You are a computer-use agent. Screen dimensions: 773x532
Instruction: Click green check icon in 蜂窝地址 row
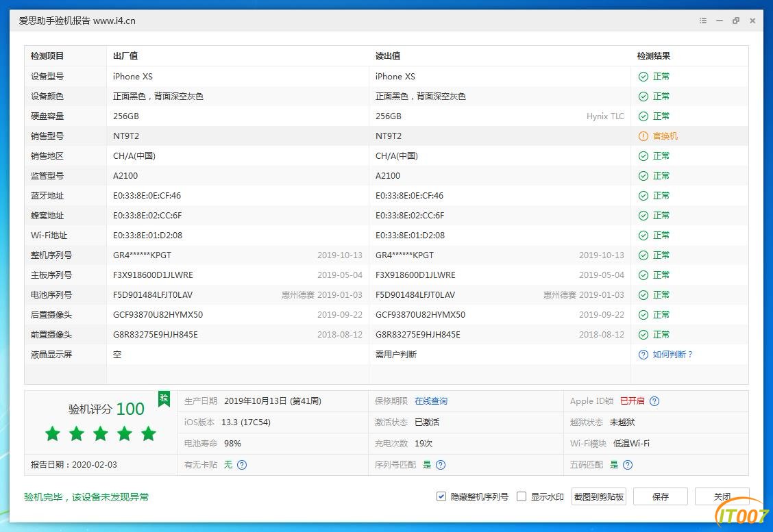click(x=643, y=216)
